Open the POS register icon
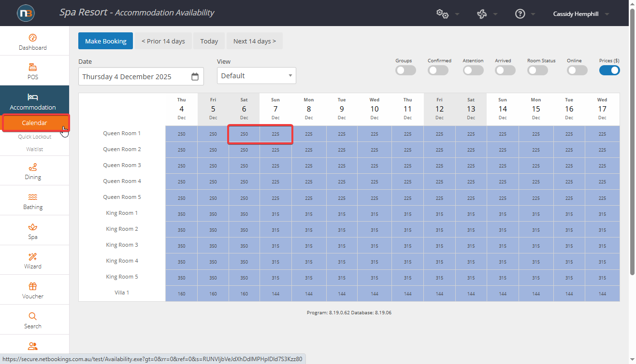 [33, 68]
